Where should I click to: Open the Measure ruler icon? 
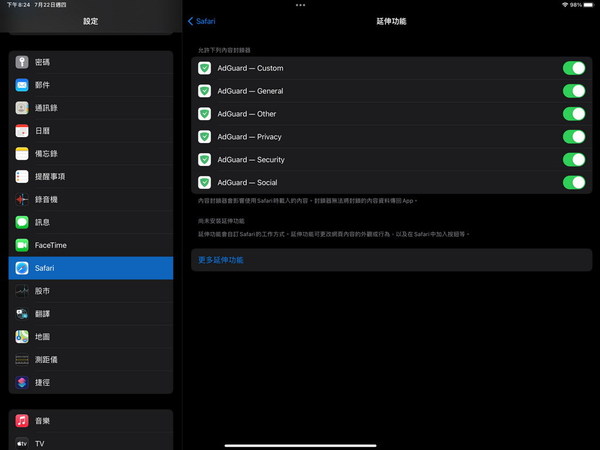[x=22, y=360]
